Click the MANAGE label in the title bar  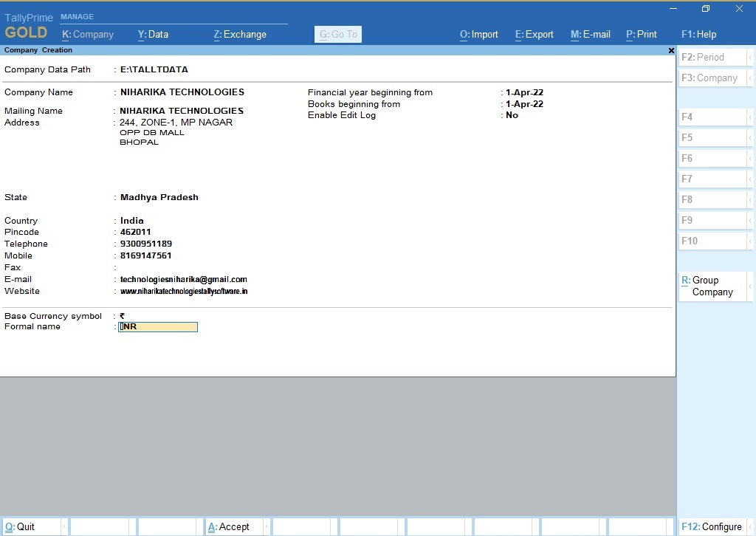77,16
